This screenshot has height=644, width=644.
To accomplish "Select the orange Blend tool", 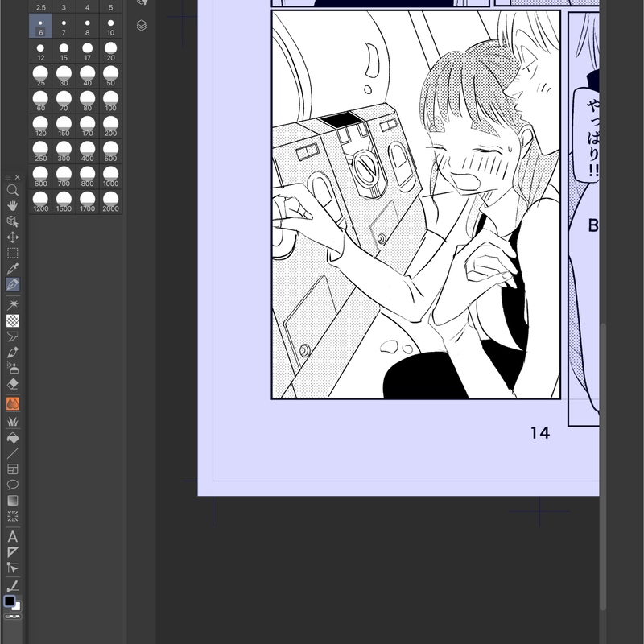I will pos(13,404).
